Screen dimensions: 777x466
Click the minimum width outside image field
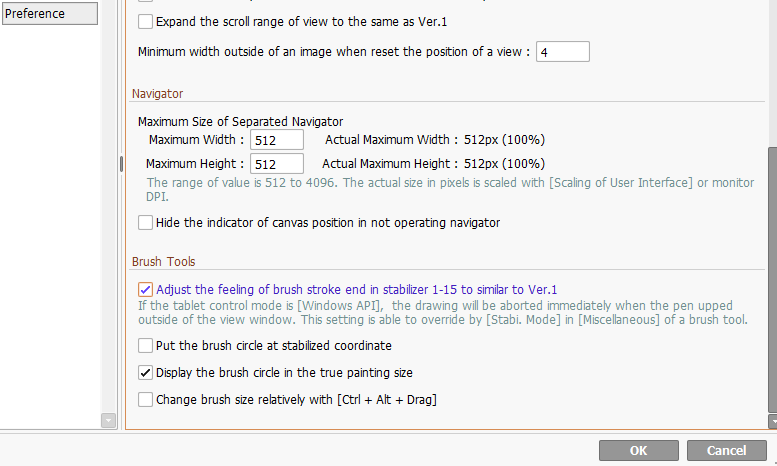click(562, 51)
